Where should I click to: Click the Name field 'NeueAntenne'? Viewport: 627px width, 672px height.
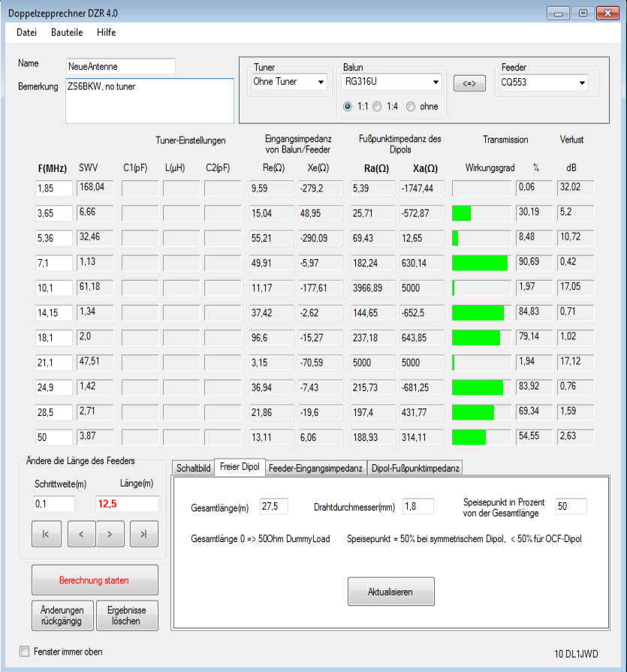[121, 66]
